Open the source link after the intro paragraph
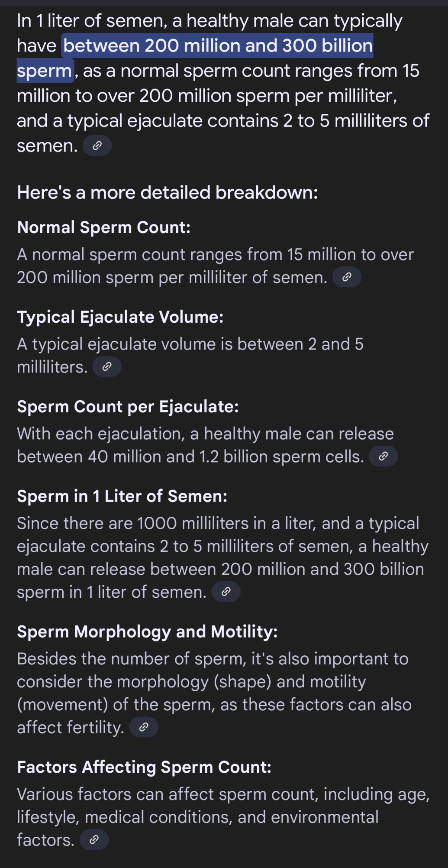The width and height of the screenshot is (448, 868). pyautogui.click(x=97, y=146)
